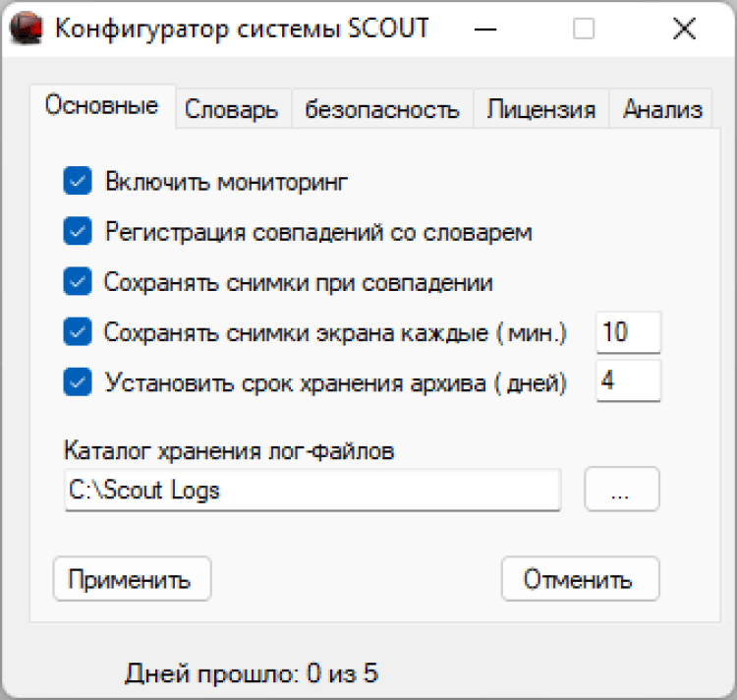The width and height of the screenshot is (737, 700).
Task: Toggle Сохранять снимки при совпадении checkbox
Action: 77,282
